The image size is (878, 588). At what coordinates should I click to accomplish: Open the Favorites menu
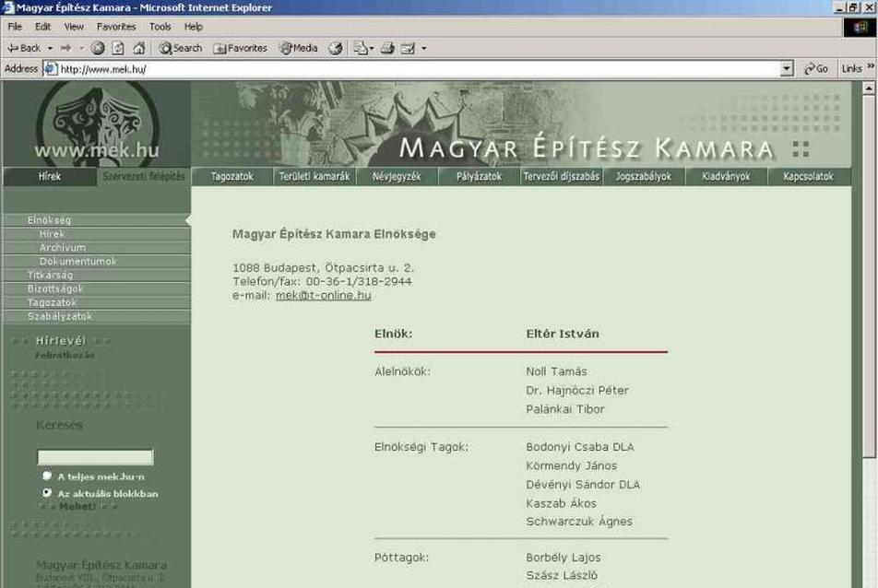click(116, 27)
